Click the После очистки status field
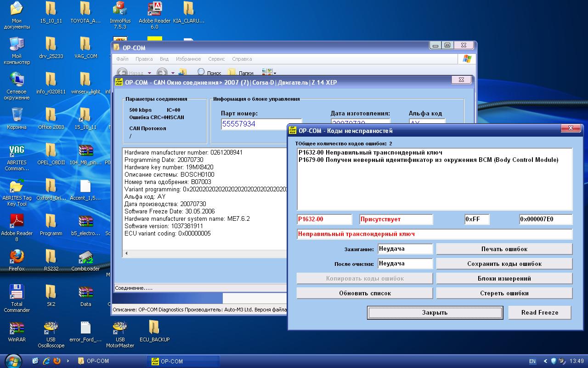 pos(405,264)
